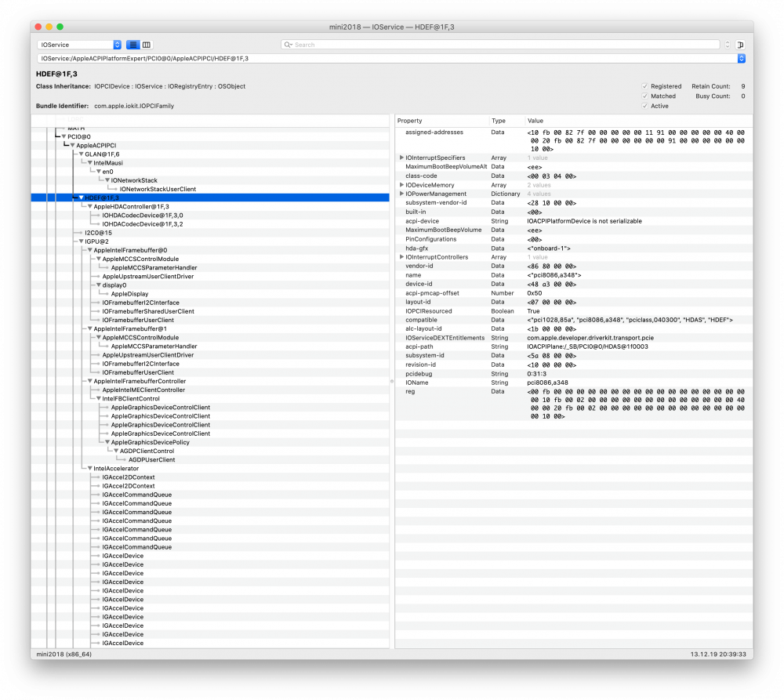Collapse the AppleGraphicsDevicePolicy node
Image resolution: width=784 pixels, height=700 pixels.
coord(107,443)
